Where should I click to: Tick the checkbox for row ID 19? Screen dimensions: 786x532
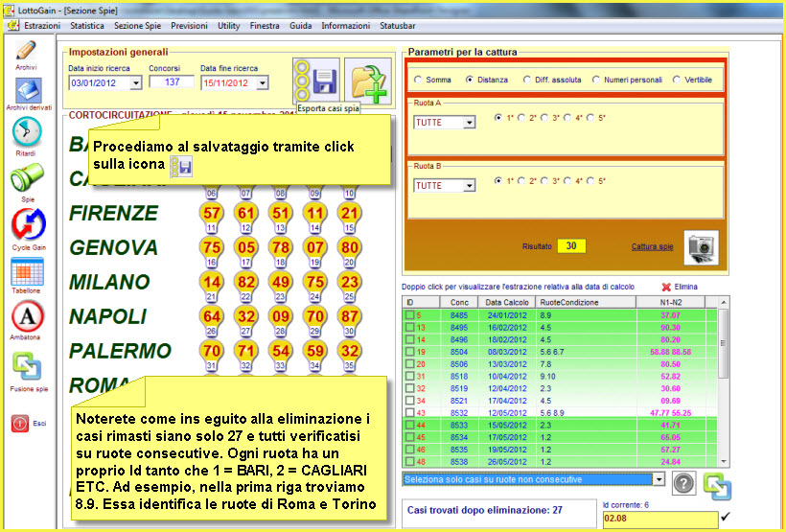[x=409, y=352]
